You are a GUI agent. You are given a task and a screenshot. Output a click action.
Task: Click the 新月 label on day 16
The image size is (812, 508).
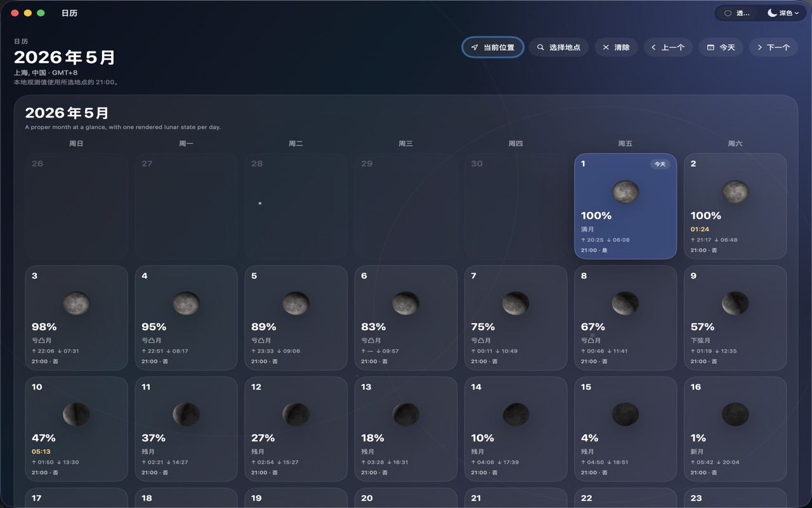click(697, 451)
